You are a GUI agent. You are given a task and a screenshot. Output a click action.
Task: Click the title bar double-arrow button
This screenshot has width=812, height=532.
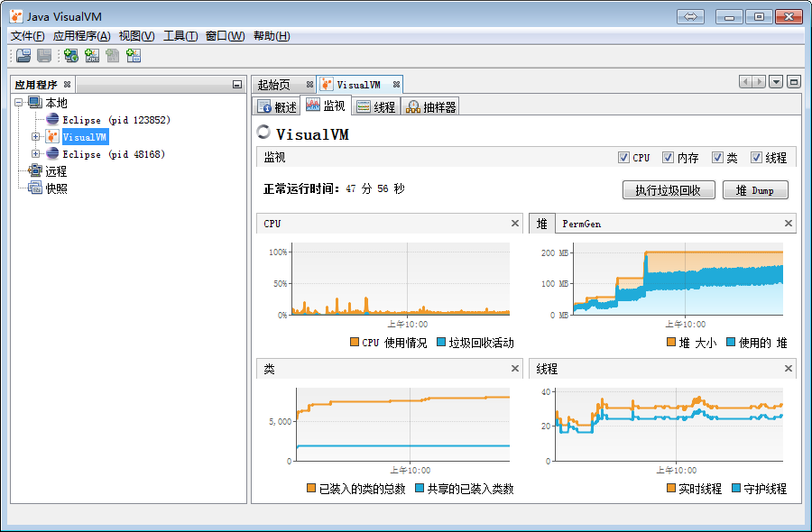tap(690, 16)
